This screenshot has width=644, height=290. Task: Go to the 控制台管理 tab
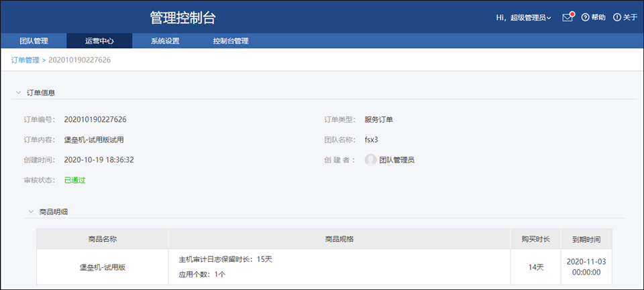coord(231,41)
